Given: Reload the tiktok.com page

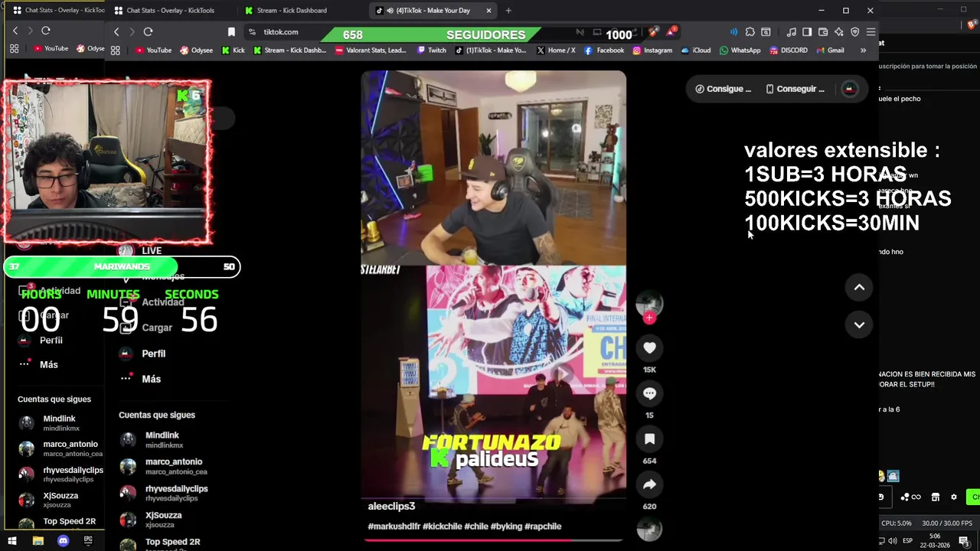Looking at the screenshot, I should (148, 32).
